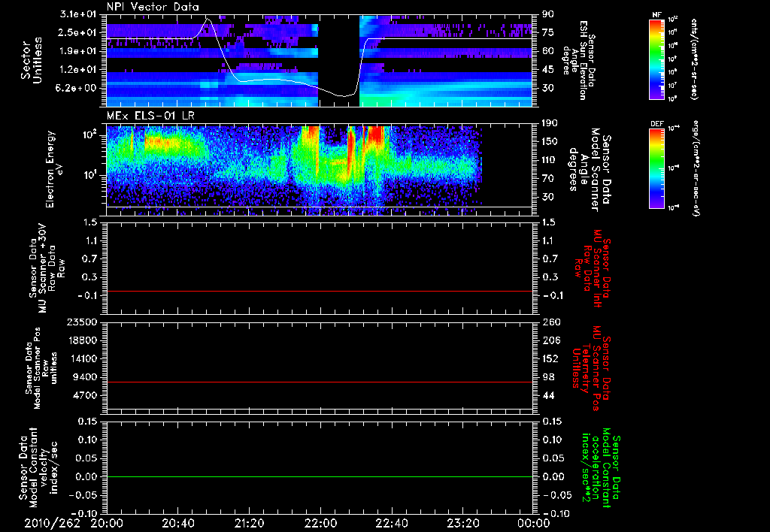Viewport: 770px width, 532px height.
Task: Click the 45 degree elevation tick label
Action: coord(548,70)
